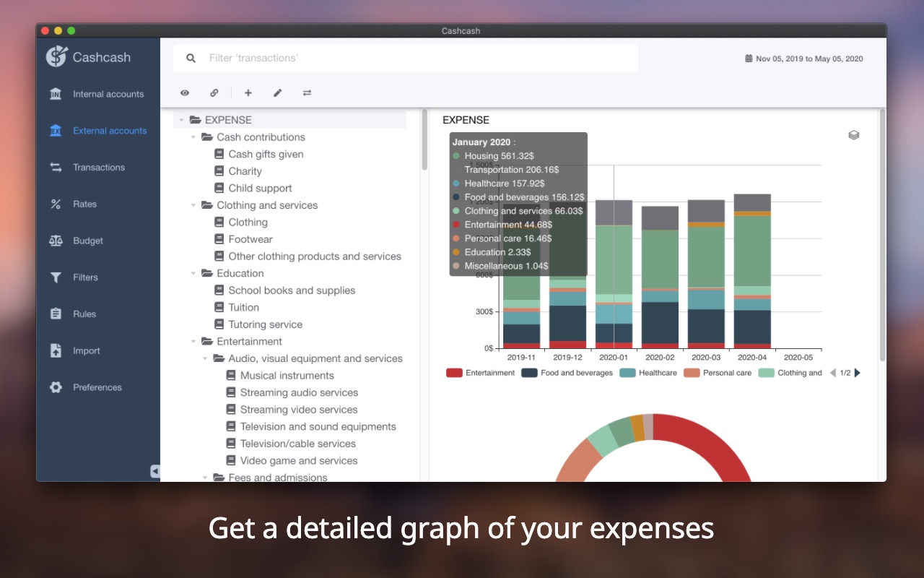This screenshot has height=578, width=924.
Task: Click the Filter 'transactions' search field
Action: coord(406,58)
